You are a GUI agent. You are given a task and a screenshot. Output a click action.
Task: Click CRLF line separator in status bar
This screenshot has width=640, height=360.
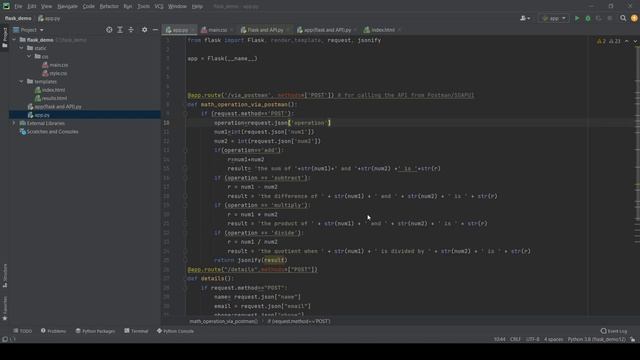[515, 340]
